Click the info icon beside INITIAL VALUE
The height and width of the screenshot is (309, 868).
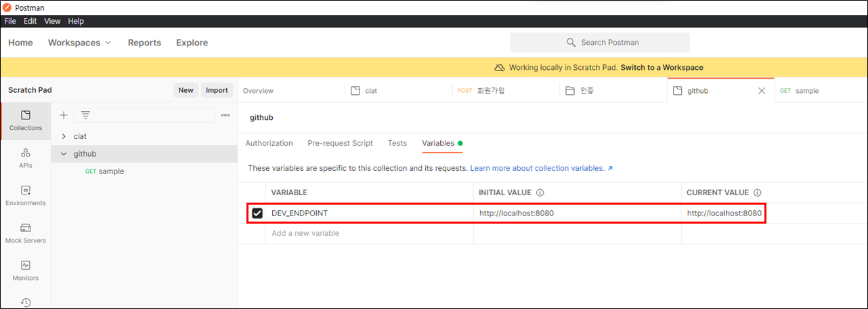point(540,193)
